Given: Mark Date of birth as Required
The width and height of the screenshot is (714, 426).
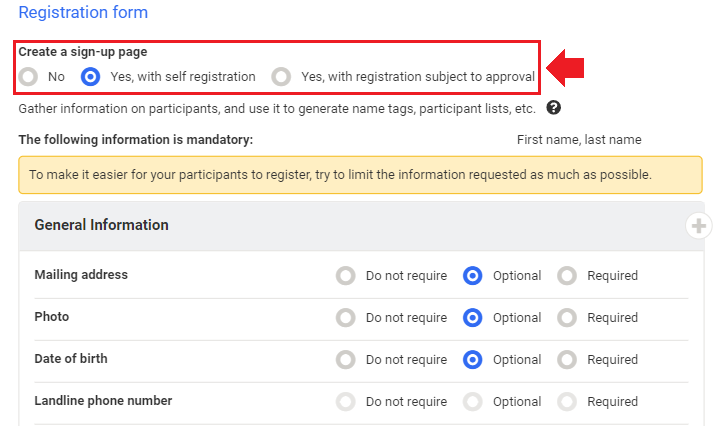Looking at the screenshot, I should pyautogui.click(x=567, y=360).
